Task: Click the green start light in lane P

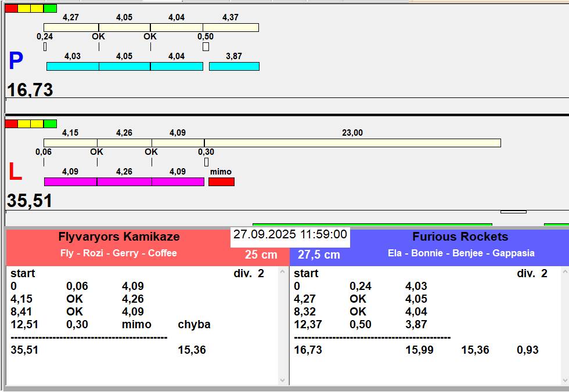Action: [x=50, y=8]
